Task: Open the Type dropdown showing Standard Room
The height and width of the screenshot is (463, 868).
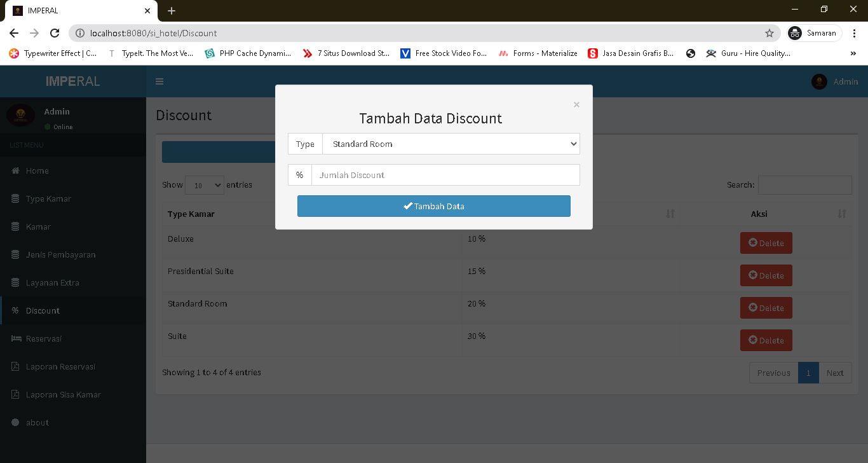Action: pos(451,144)
